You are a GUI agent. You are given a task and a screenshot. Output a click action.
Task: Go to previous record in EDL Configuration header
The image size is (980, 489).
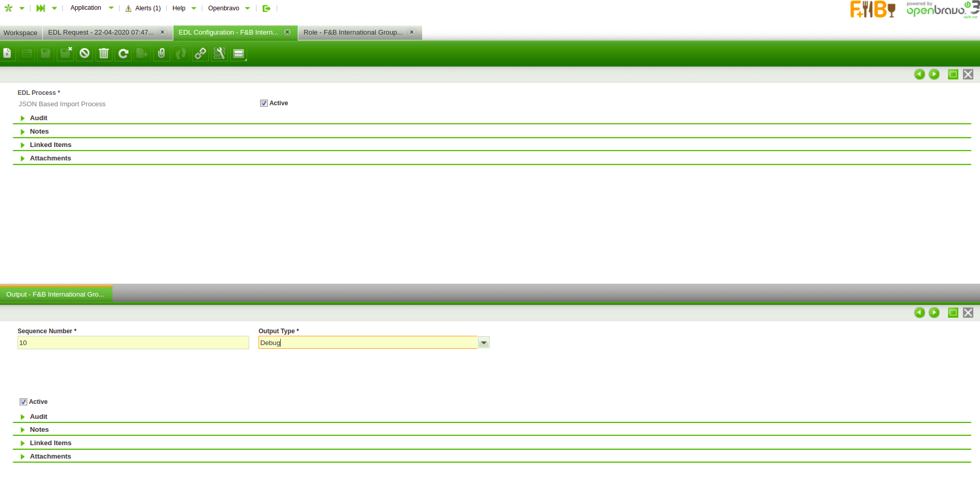click(x=919, y=74)
